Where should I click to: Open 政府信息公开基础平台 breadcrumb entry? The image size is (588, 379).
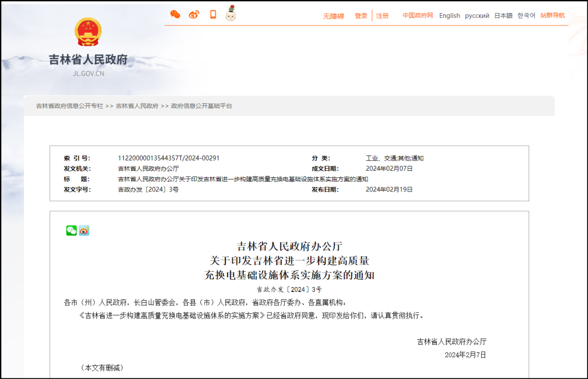pyautogui.click(x=201, y=106)
